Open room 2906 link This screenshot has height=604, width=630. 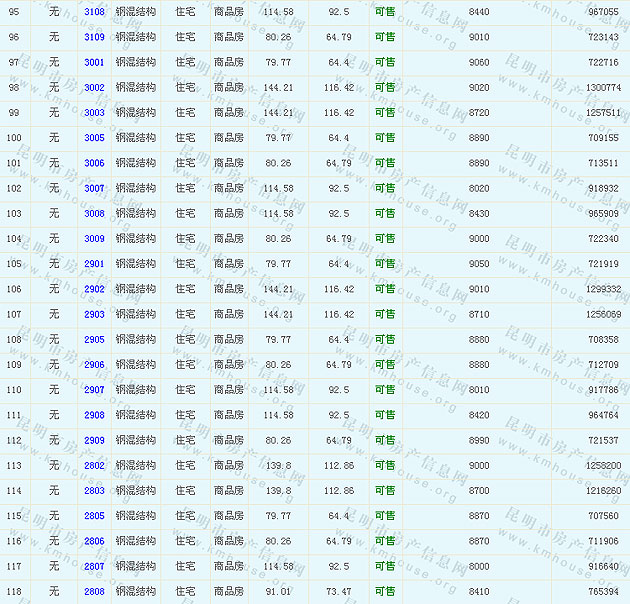tap(94, 365)
